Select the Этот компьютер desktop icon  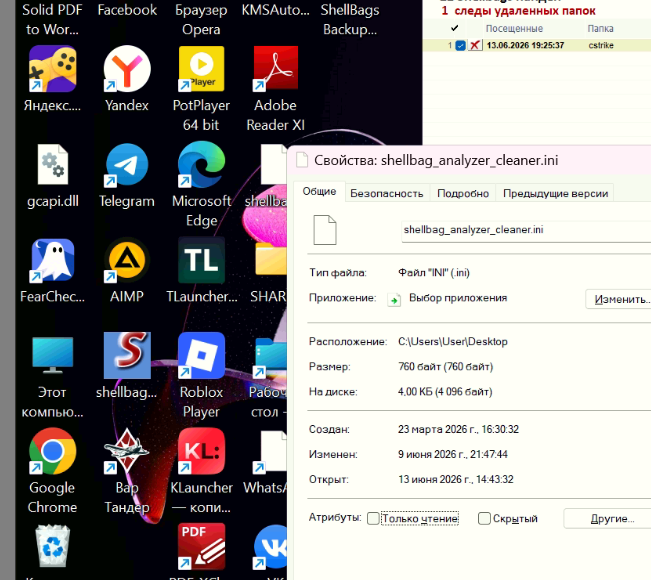click(x=52, y=356)
